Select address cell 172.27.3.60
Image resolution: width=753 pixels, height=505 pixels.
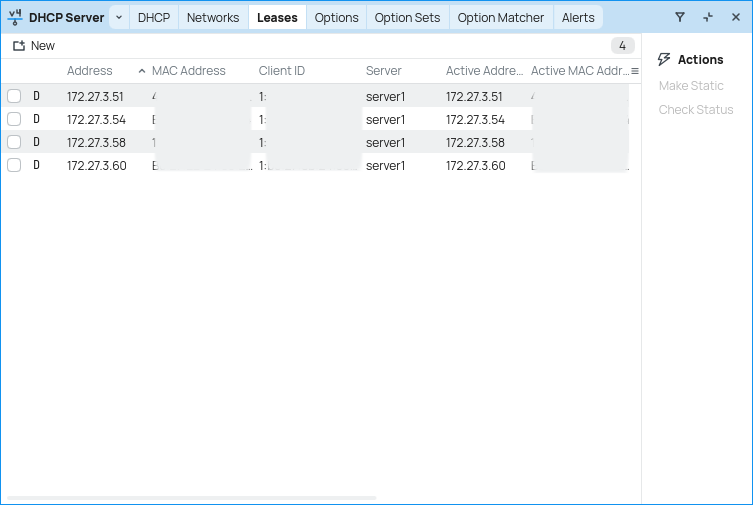point(97,166)
